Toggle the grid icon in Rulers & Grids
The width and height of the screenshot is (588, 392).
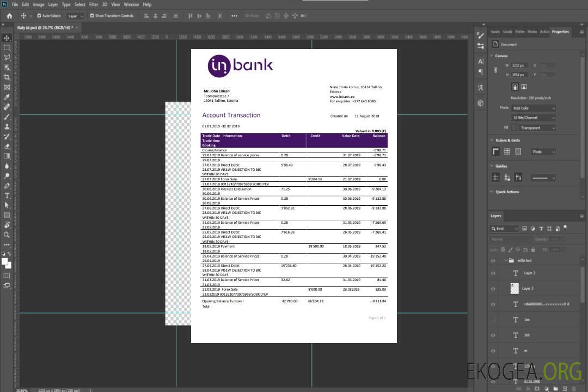pyautogui.click(x=507, y=151)
